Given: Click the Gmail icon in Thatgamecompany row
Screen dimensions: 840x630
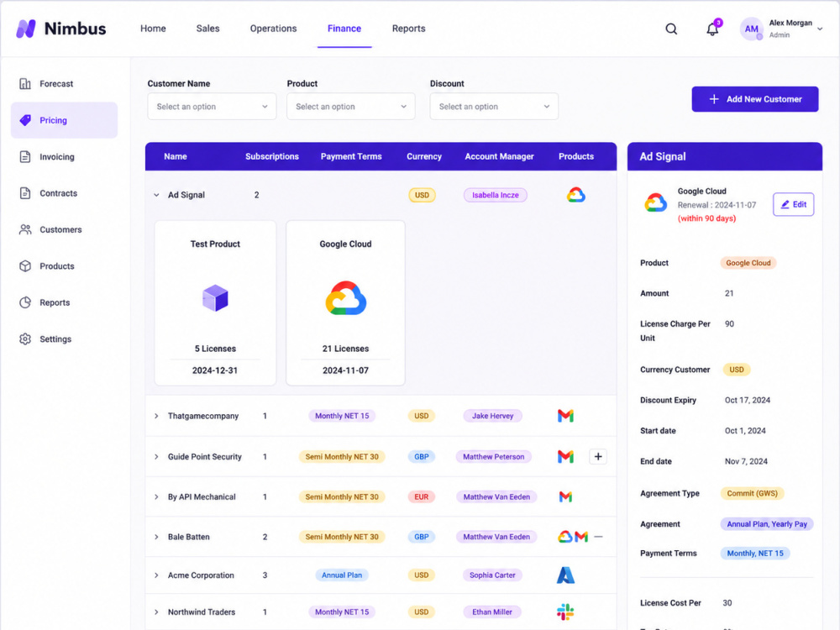Looking at the screenshot, I should pyautogui.click(x=565, y=416).
